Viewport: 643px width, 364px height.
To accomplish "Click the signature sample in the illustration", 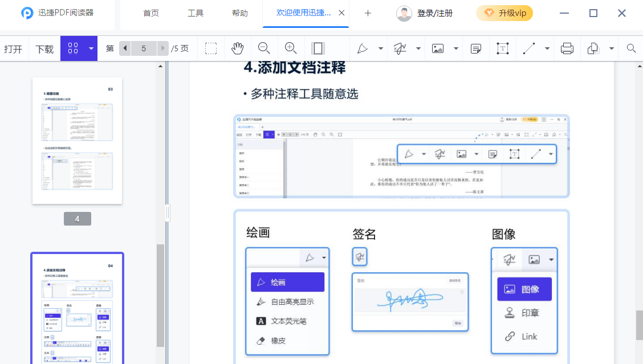I will tap(410, 299).
